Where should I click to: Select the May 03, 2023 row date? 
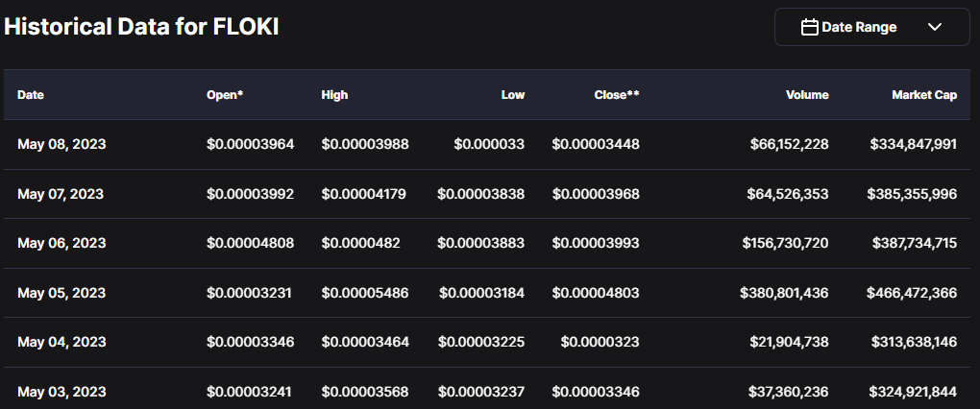click(61, 392)
